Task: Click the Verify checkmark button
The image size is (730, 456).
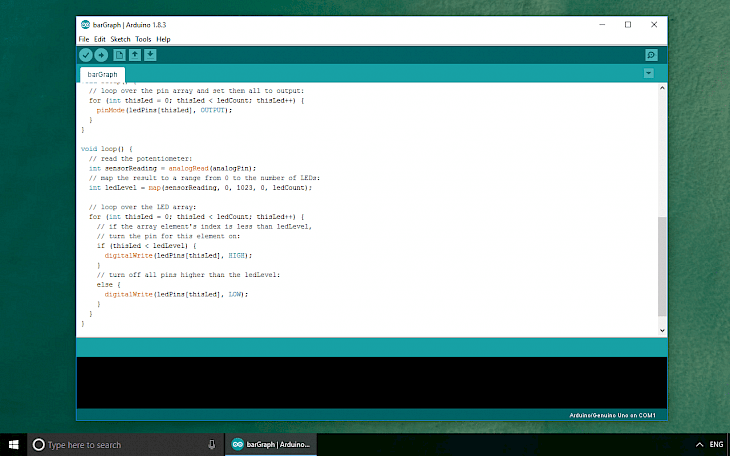Action: 86,55
